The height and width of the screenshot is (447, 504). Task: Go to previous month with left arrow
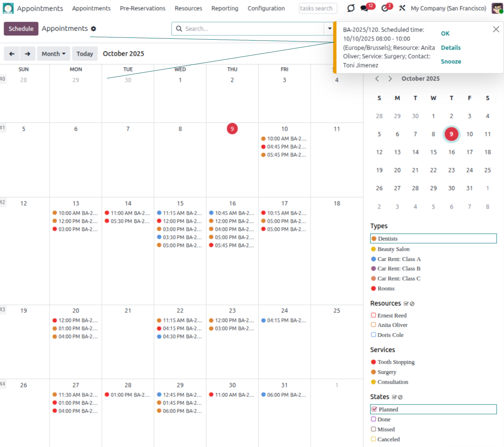point(12,54)
